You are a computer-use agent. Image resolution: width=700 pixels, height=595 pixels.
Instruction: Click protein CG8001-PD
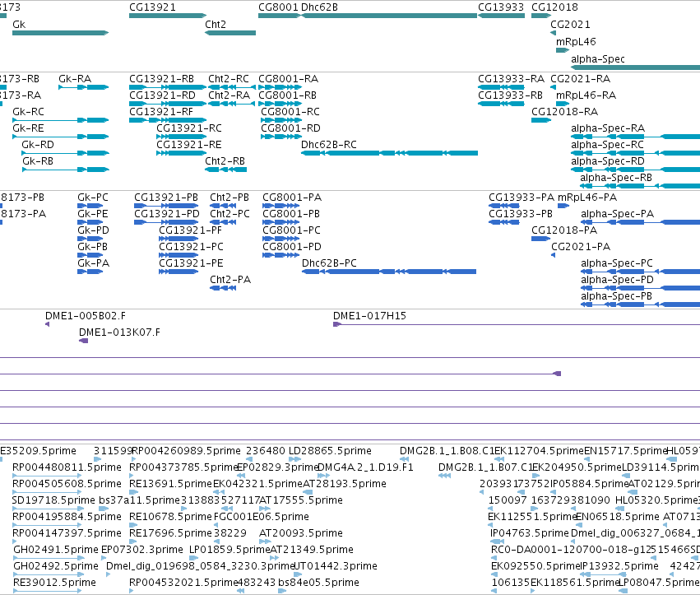click(280, 255)
